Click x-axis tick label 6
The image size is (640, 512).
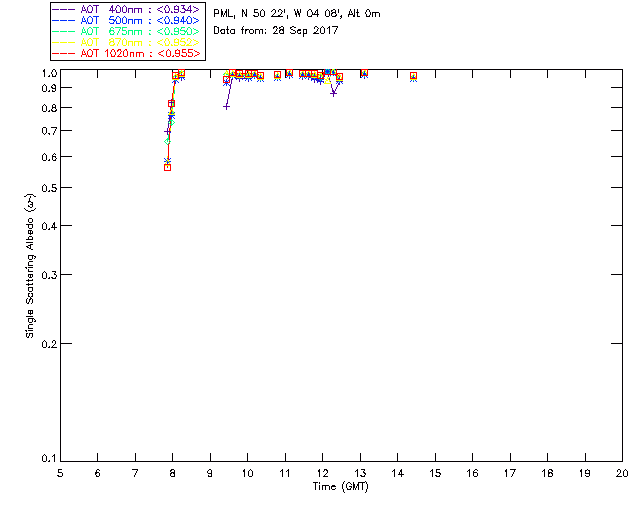click(x=98, y=473)
